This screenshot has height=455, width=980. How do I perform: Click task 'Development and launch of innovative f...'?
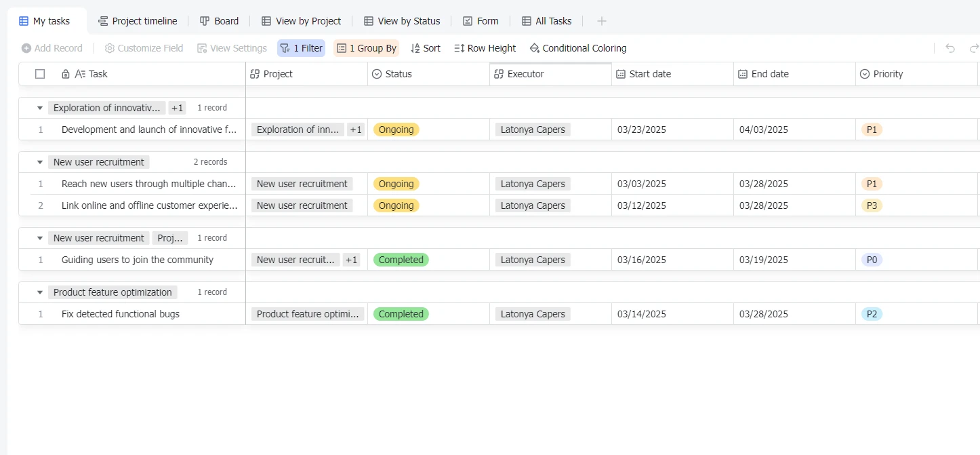coord(149,130)
